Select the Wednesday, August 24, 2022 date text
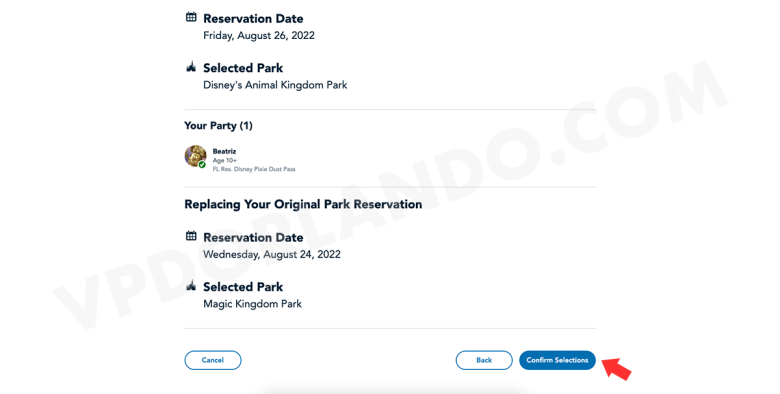 pos(272,254)
